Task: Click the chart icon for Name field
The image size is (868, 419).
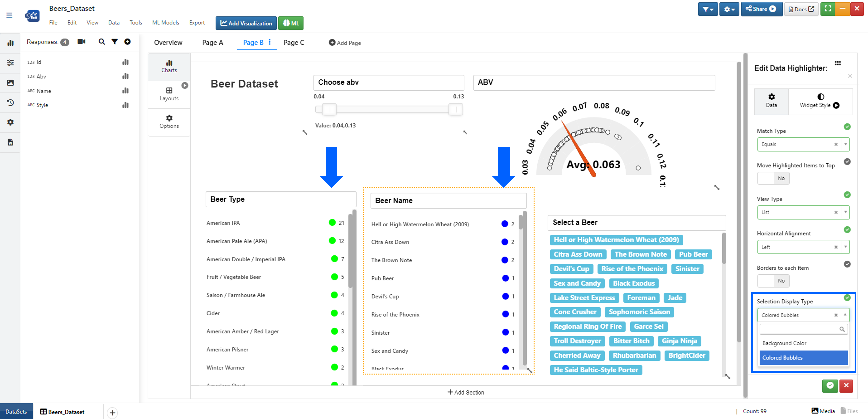Action: [x=125, y=91]
